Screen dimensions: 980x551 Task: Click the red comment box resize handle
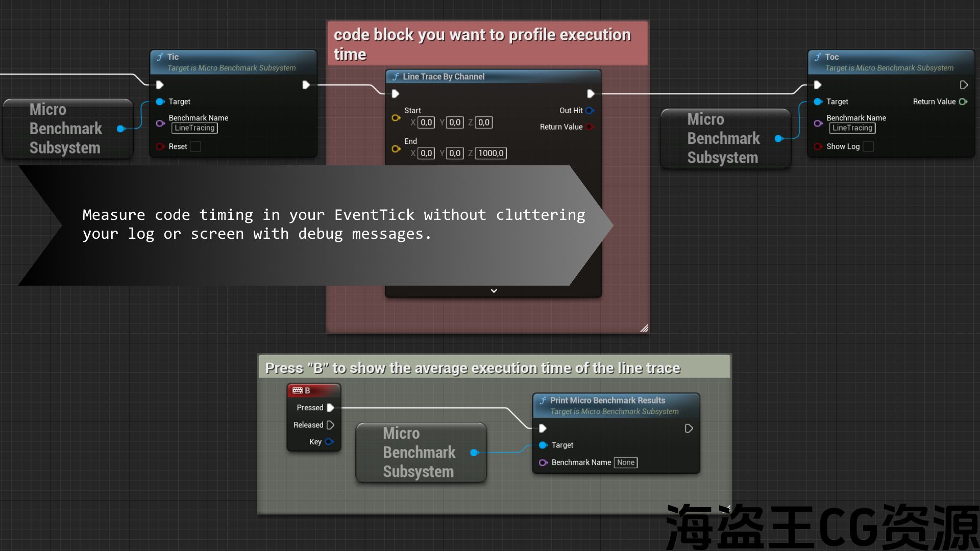[x=644, y=328]
